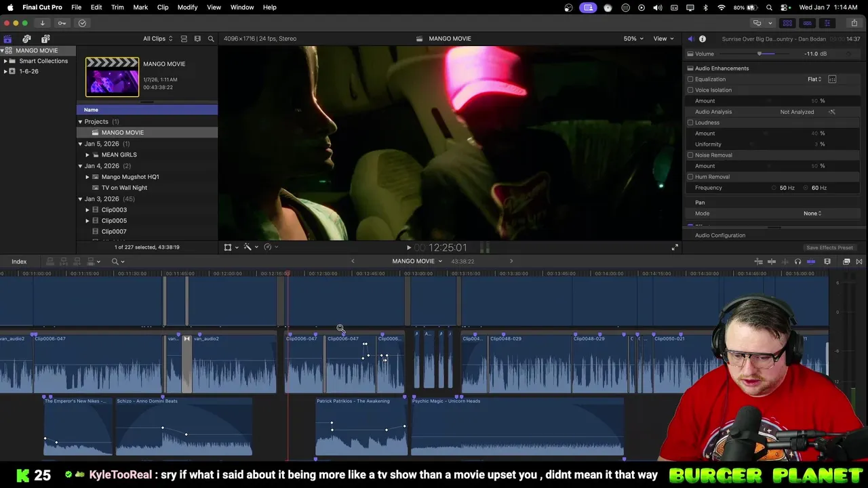
Task: Enable Noise Removal checkbox
Action: (x=690, y=155)
